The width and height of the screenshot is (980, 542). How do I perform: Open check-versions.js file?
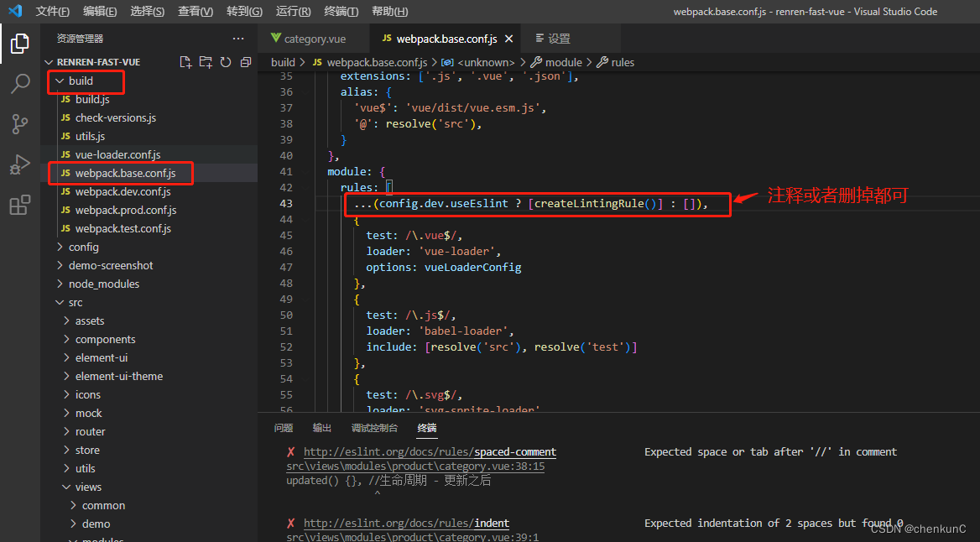coord(149,117)
